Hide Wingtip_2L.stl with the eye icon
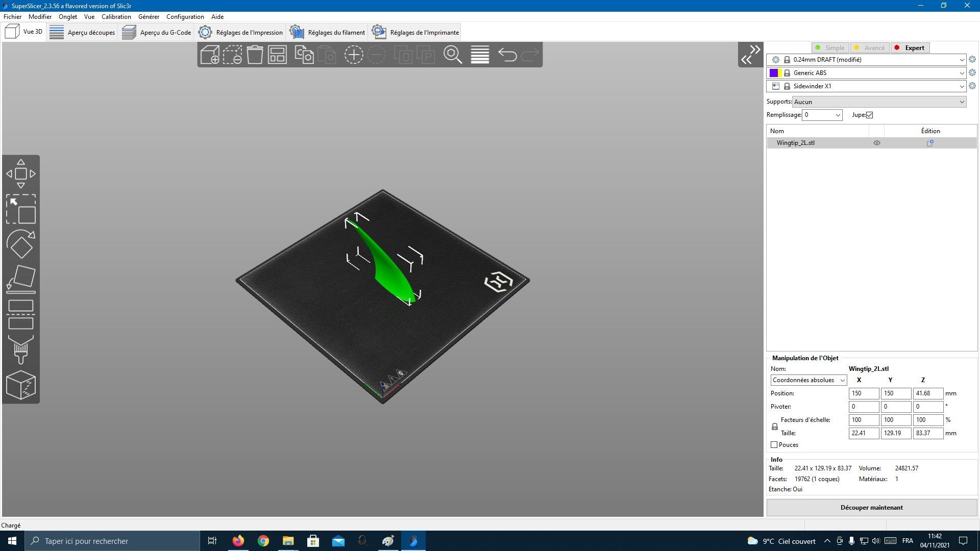This screenshot has width=980, height=551. [877, 143]
